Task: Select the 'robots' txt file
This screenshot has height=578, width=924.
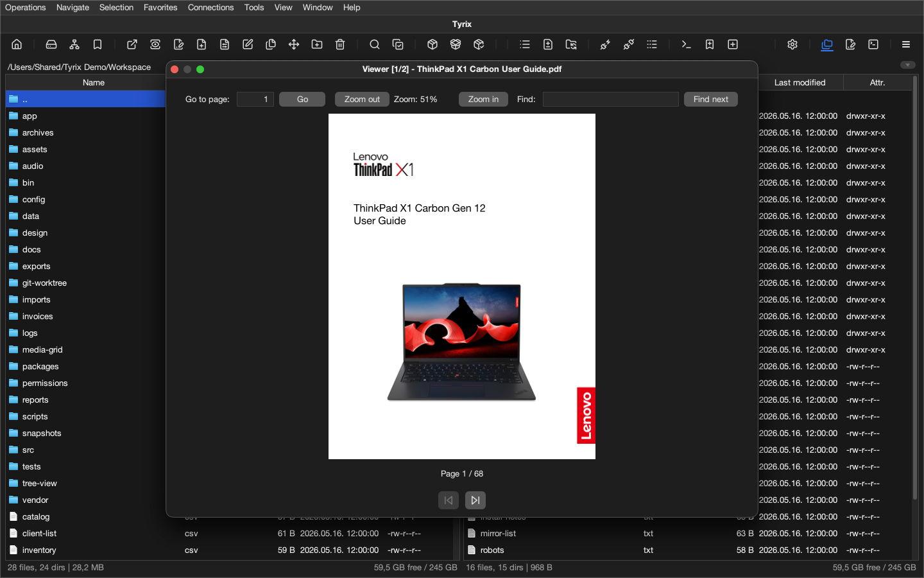Action: point(687,550)
